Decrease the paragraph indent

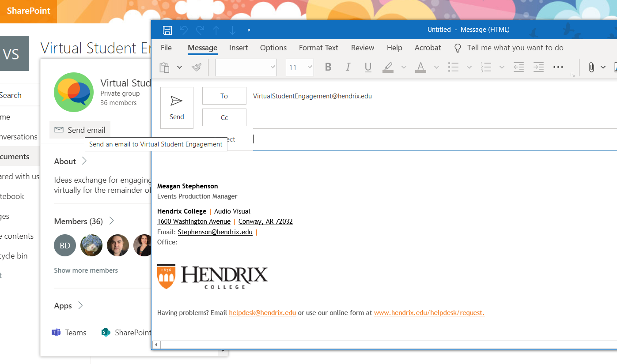519,67
